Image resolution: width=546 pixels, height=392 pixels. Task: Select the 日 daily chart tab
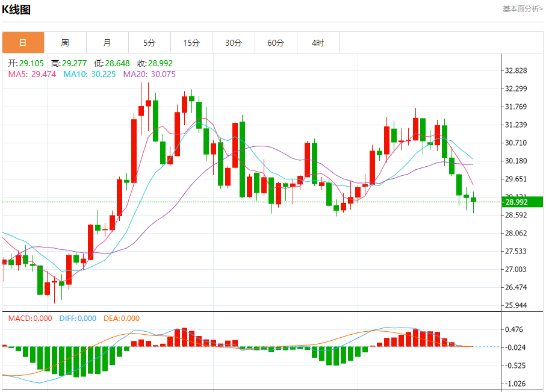coord(23,43)
